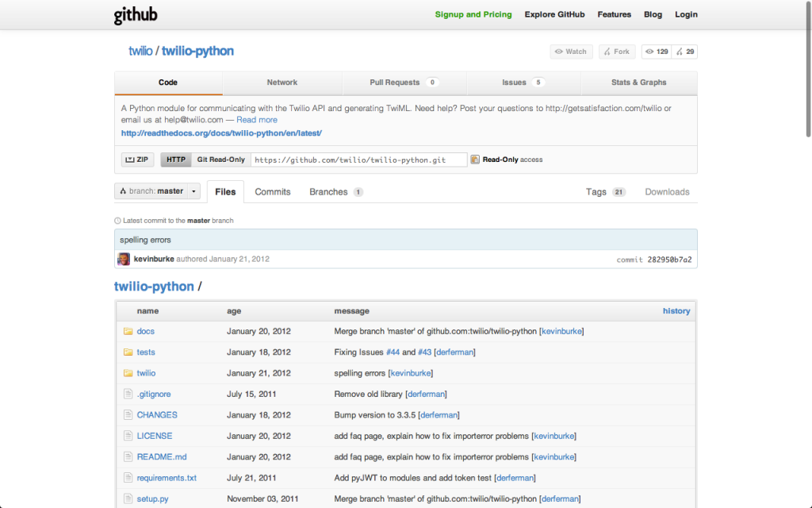Click the twilio-python breadcrumb heading
This screenshot has width=812, height=508.
[155, 287]
